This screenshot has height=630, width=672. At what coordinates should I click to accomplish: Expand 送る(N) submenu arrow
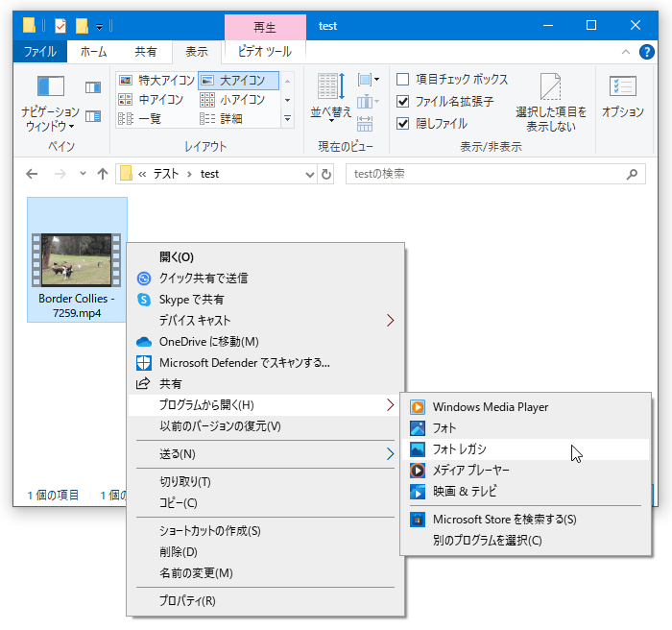390,453
